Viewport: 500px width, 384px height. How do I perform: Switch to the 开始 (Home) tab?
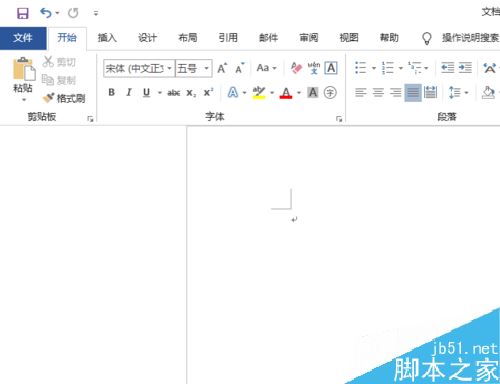[67, 38]
